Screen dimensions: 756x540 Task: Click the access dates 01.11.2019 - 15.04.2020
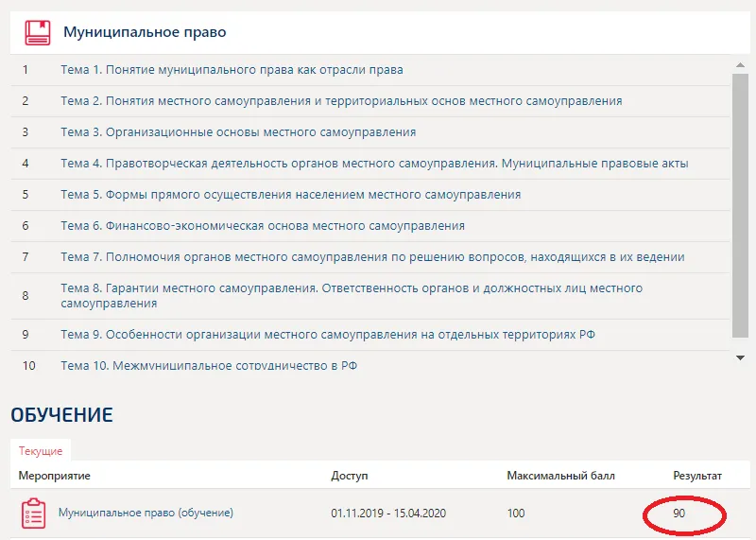388,513
